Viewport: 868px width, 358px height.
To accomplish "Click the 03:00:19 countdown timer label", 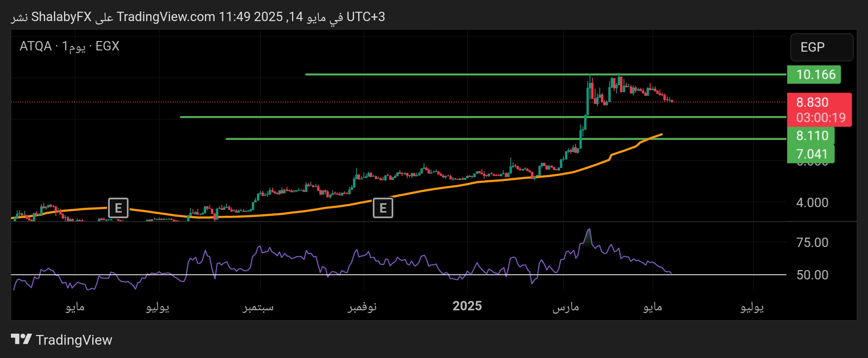I will coord(821,118).
